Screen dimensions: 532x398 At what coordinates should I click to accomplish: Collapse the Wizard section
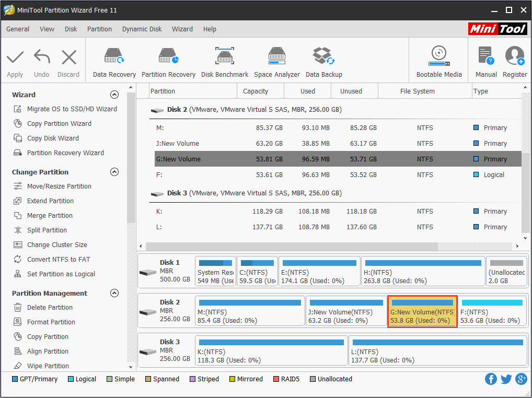tap(114, 95)
